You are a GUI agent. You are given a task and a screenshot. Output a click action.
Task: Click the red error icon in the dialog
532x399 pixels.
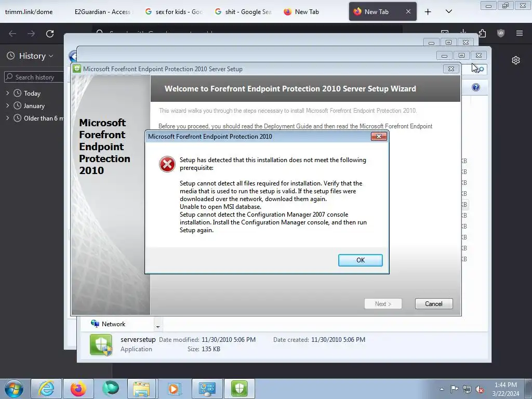[167, 164]
